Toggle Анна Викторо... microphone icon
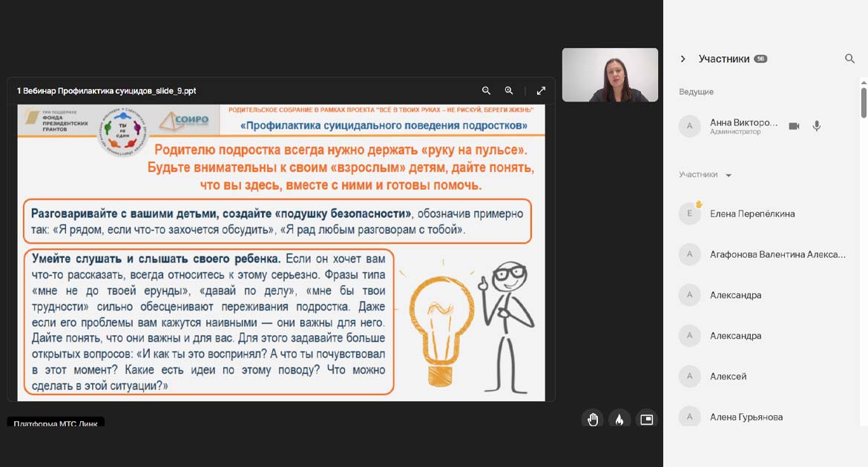Image resolution: width=868 pixels, height=467 pixels. [817, 126]
